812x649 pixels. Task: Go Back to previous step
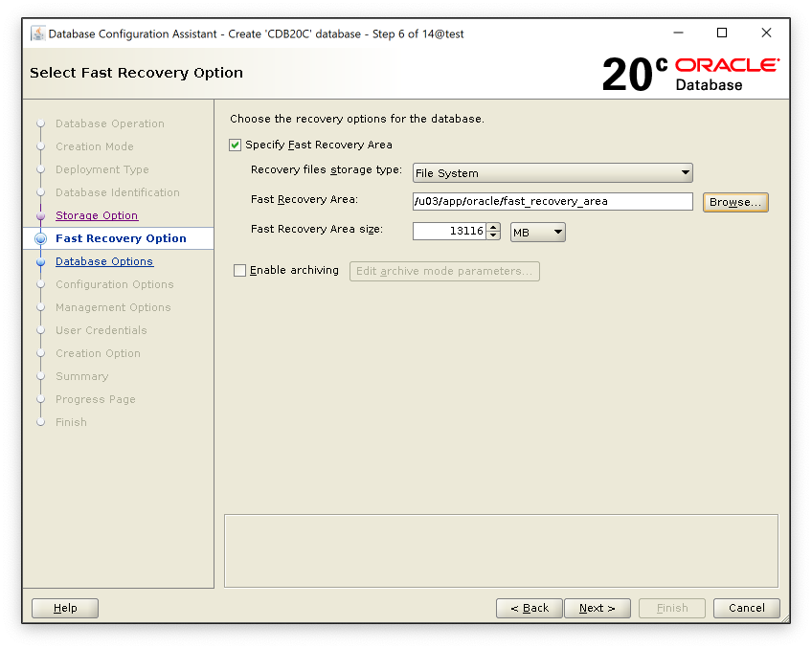click(x=529, y=608)
